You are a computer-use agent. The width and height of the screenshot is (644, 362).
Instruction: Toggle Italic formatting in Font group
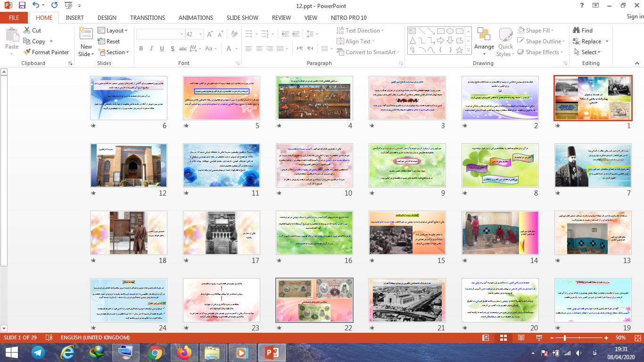point(151,49)
